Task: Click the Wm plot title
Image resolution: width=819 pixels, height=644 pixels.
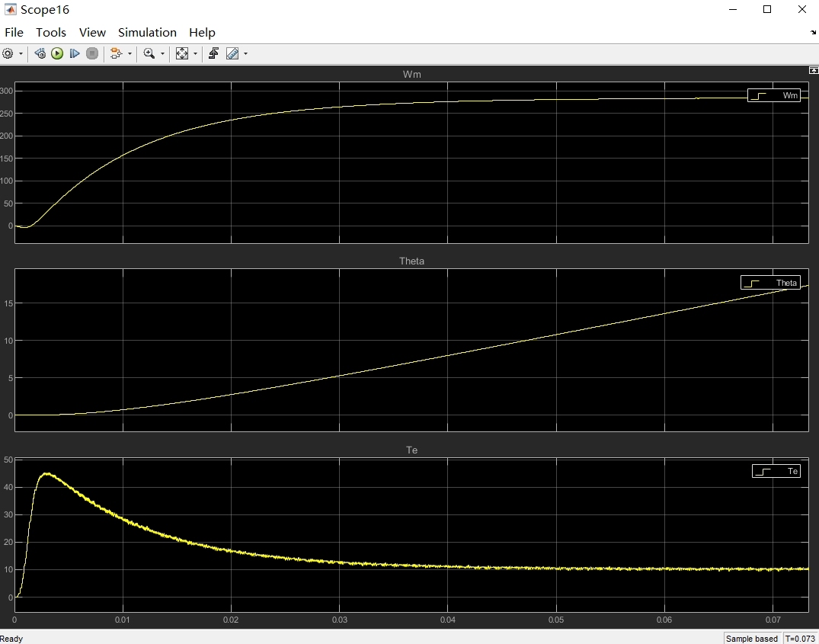Action: [411, 74]
